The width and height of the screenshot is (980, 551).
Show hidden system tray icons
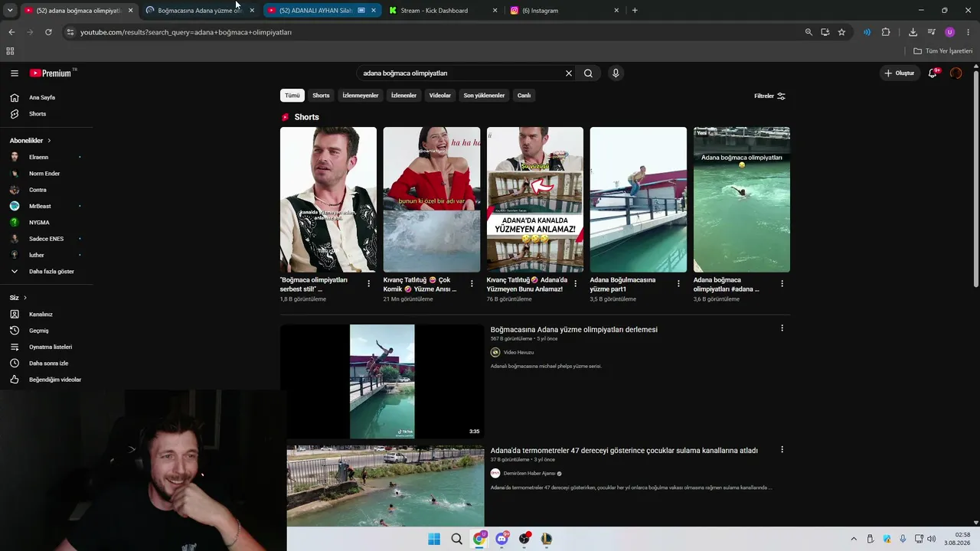[x=854, y=539]
